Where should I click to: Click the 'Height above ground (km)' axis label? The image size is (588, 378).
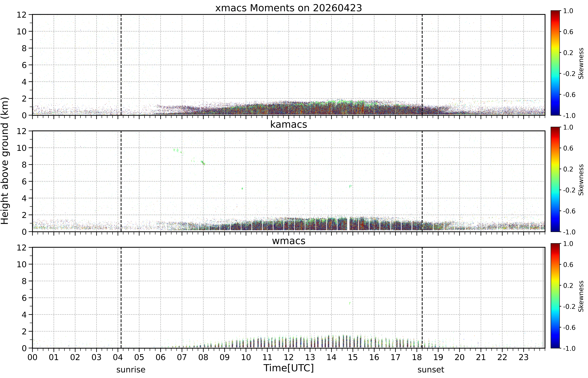(x=5, y=161)
